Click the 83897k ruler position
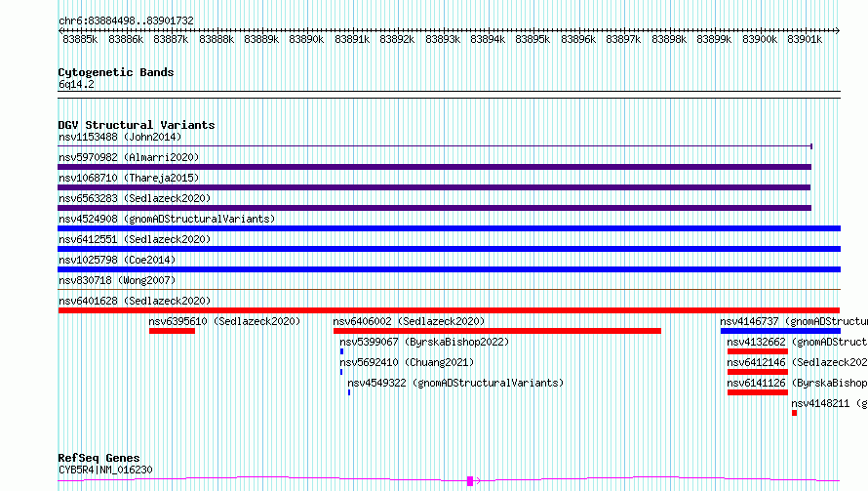 pyautogui.click(x=623, y=39)
